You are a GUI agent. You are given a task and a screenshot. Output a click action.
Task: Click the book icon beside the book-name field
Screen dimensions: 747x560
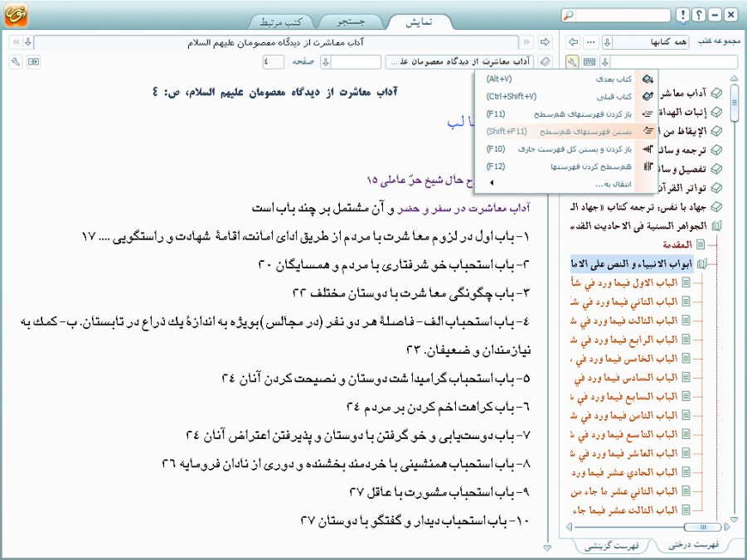pos(545,62)
